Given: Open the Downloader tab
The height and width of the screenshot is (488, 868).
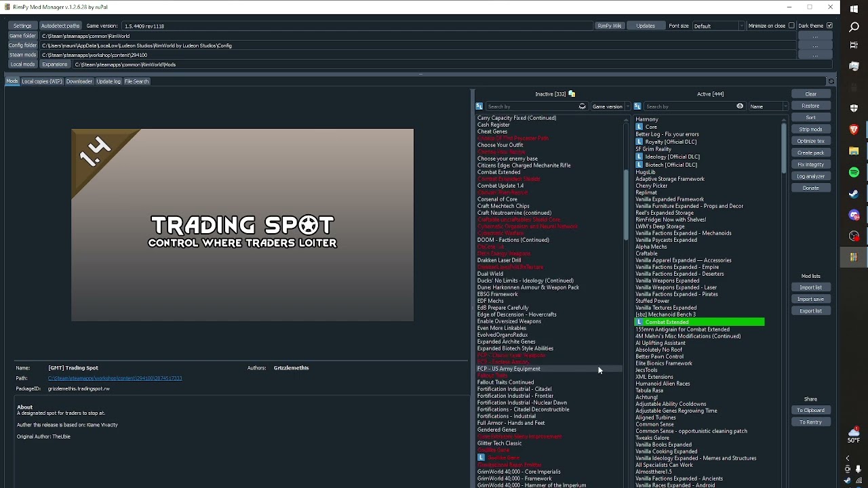Looking at the screenshot, I should point(79,81).
